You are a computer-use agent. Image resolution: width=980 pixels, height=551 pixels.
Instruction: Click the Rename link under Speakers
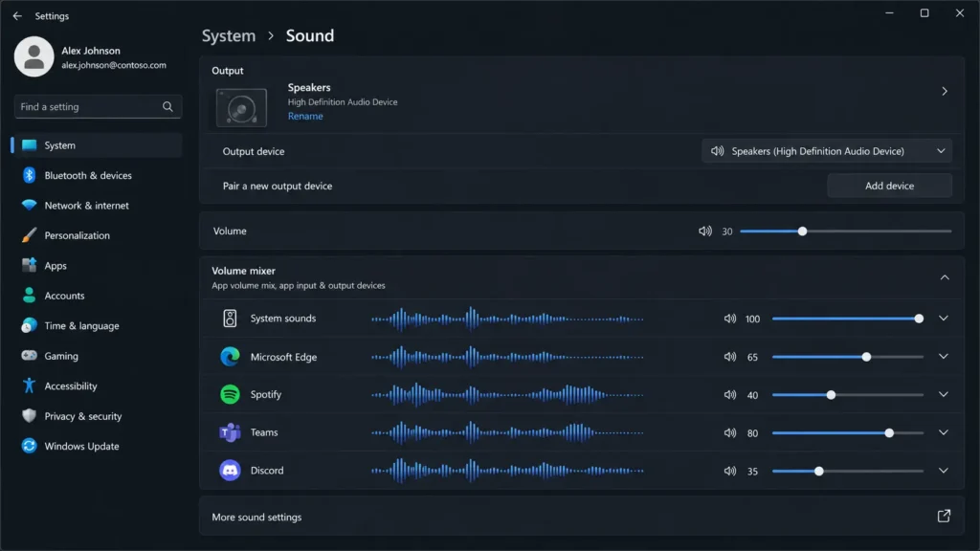click(305, 116)
